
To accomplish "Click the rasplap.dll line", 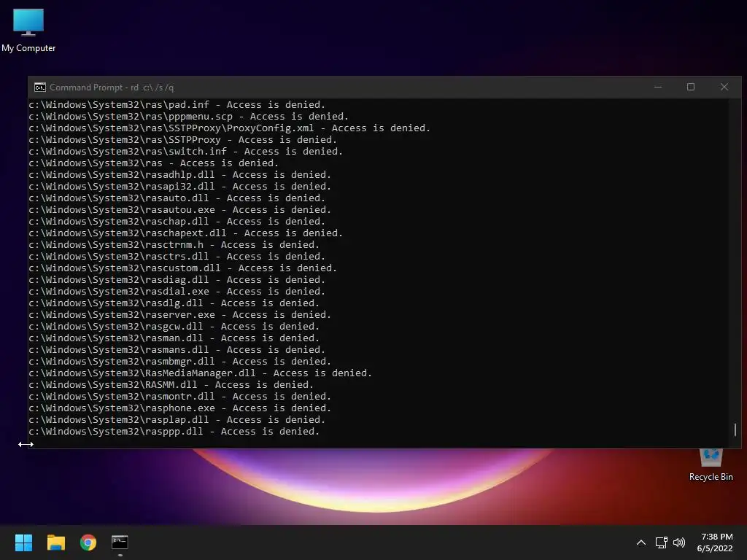I will coord(177,419).
